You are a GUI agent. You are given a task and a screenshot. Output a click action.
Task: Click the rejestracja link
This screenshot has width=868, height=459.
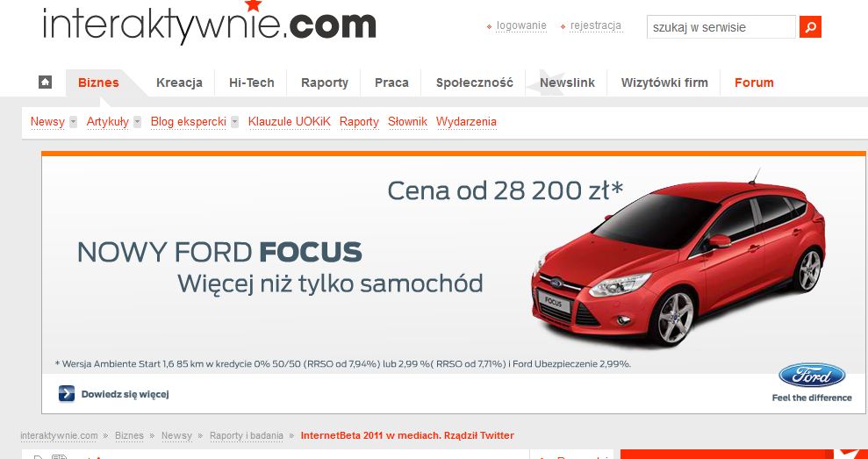596,25
